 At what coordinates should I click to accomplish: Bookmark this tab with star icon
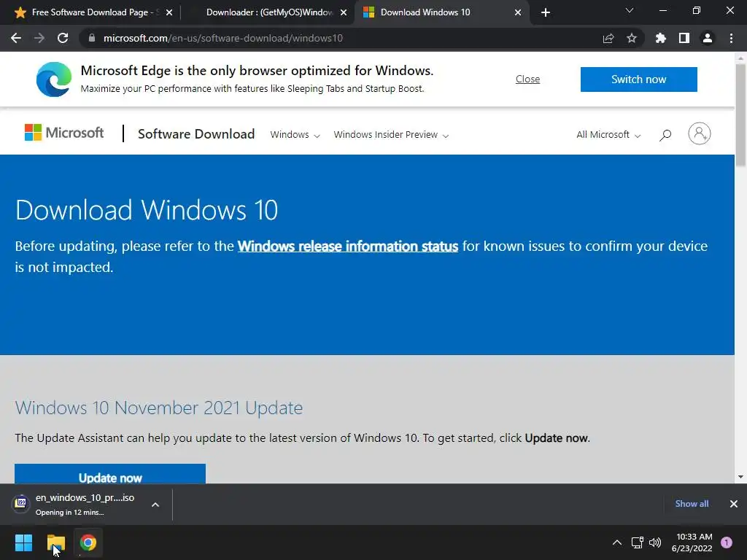point(631,38)
